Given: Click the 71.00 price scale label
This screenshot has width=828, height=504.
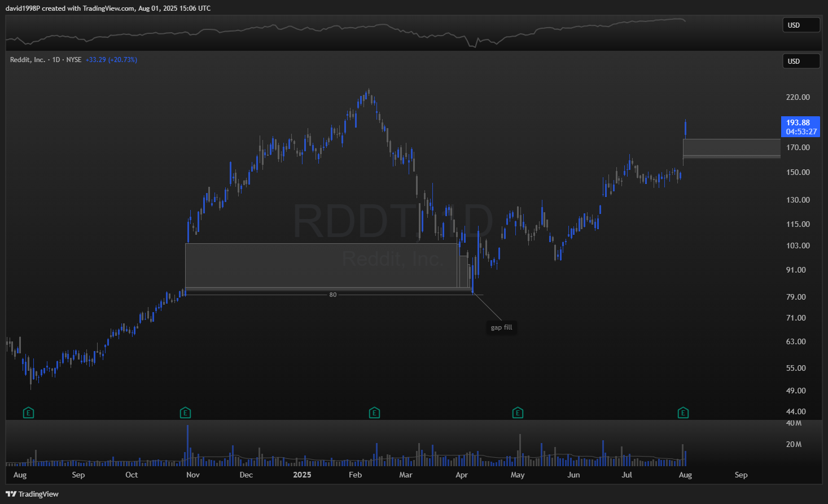Looking at the screenshot, I should [796, 318].
